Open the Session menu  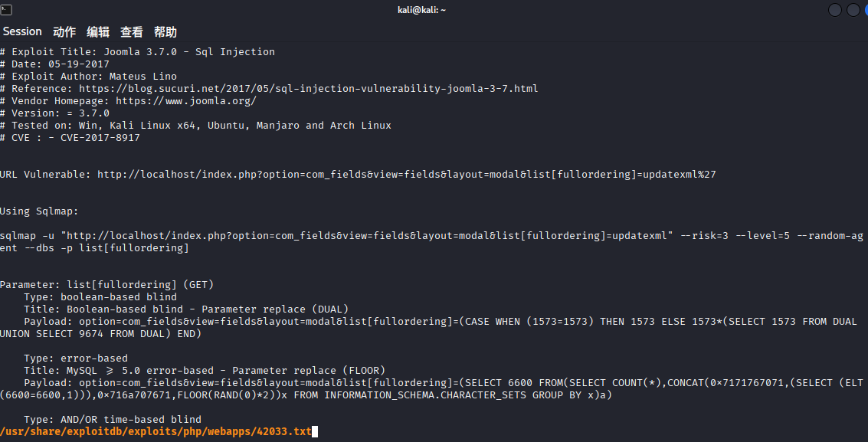coord(22,31)
